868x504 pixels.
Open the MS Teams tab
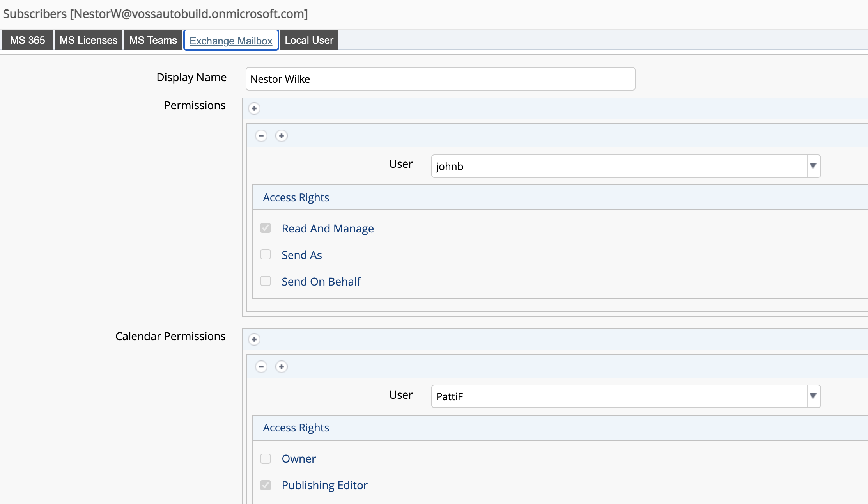(x=153, y=40)
